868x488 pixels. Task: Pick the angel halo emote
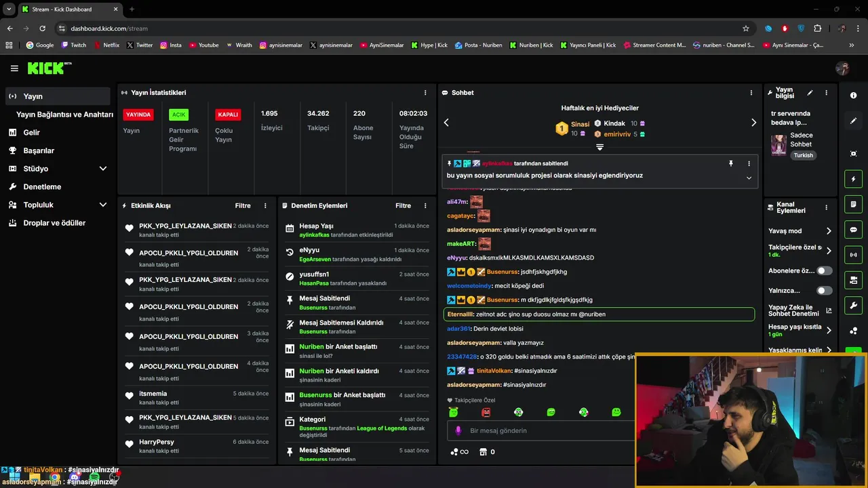453,412
